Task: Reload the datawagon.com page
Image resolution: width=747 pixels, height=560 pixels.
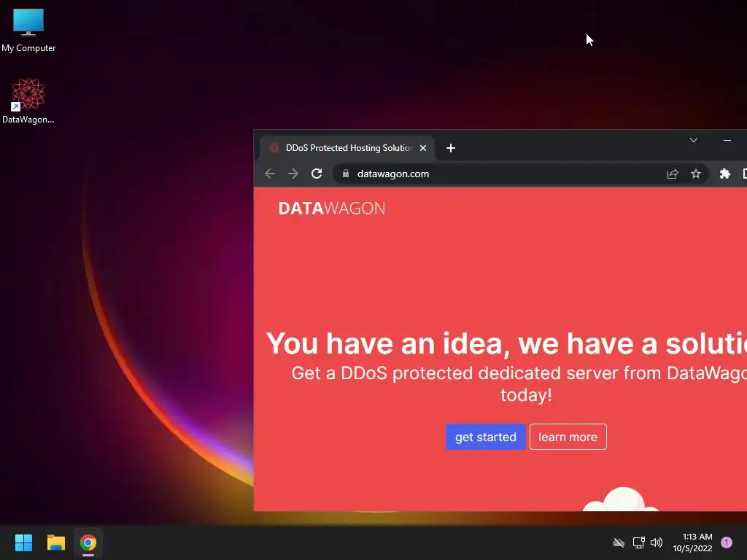Action: click(x=317, y=174)
